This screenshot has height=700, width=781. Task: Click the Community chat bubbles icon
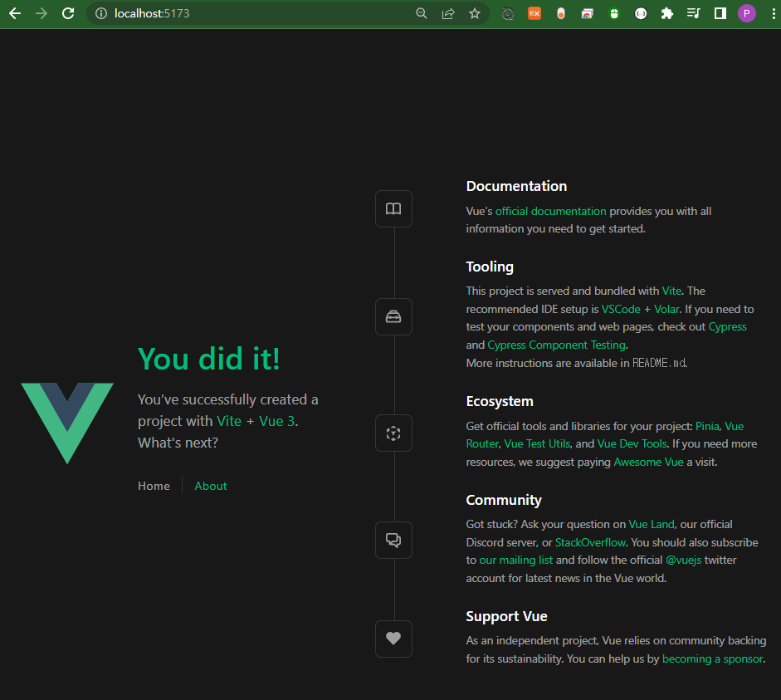(393, 540)
